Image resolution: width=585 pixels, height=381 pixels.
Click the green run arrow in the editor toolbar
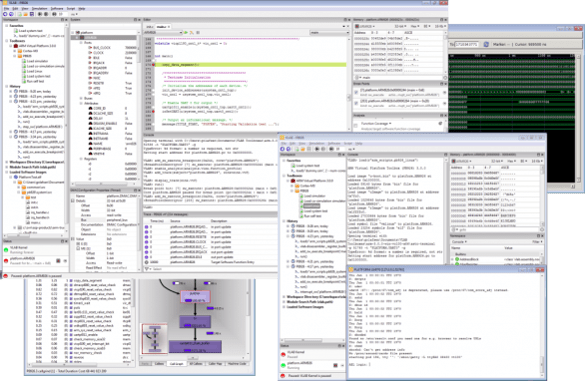point(186,33)
